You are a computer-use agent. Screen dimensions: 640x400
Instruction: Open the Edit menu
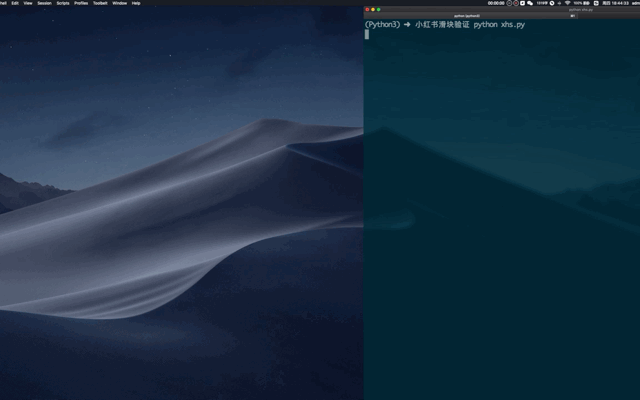tap(15, 3)
